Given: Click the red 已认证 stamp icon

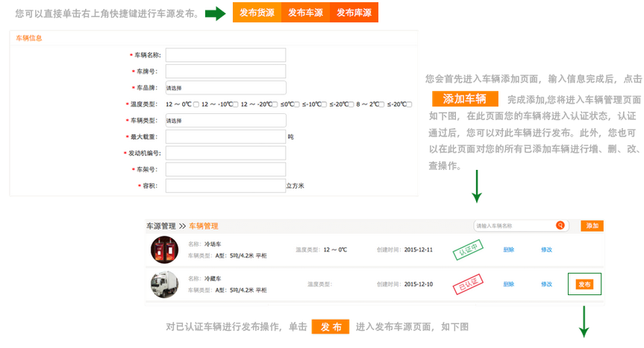Looking at the screenshot, I should pos(467,284).
